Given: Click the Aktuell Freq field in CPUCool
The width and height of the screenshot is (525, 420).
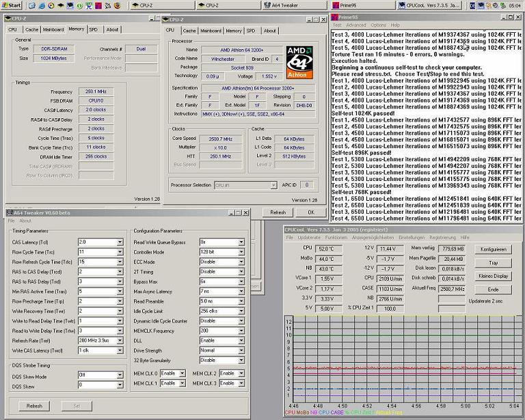Looking at the screenshot, I should coord(452,289).
